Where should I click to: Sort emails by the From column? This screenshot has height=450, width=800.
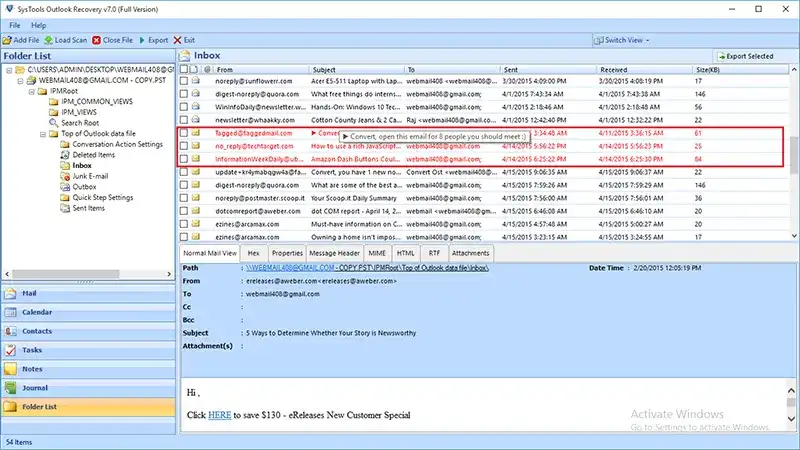pos(260,69)
